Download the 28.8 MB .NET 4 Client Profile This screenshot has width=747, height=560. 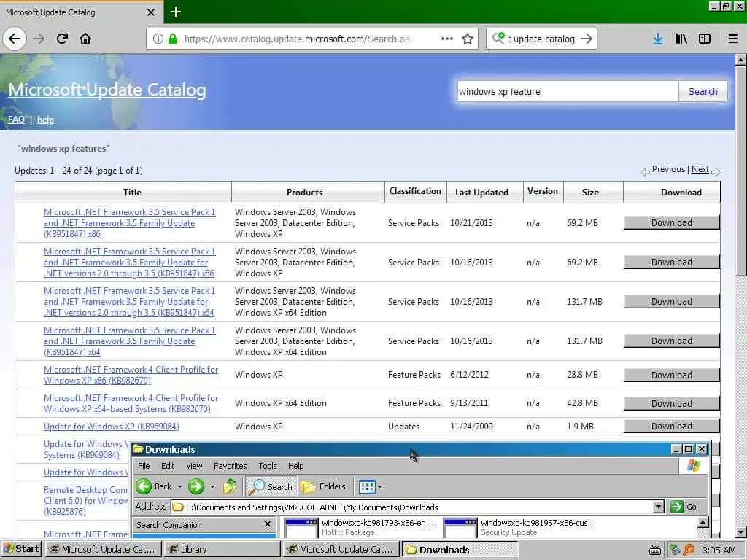pos(671,376)
